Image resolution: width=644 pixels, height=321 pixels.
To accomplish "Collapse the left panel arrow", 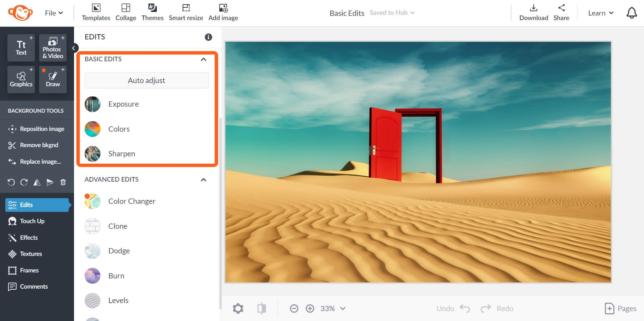I will pos(74,48).
